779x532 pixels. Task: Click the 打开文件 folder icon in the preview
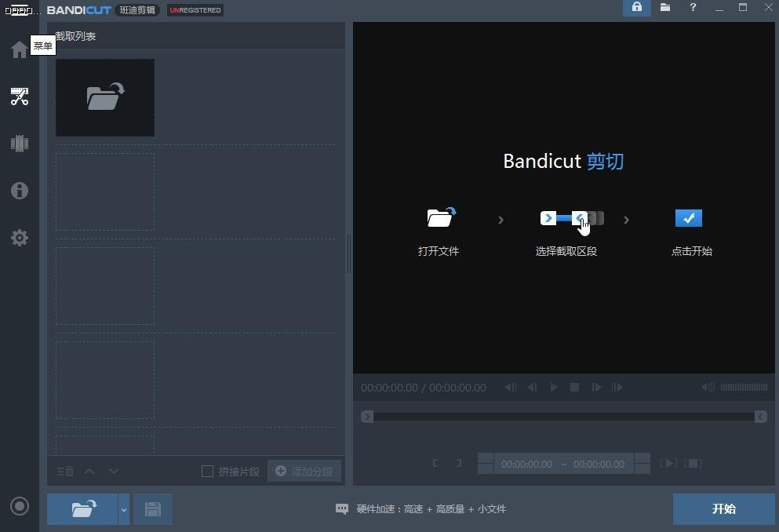click(x=441, y=217)
